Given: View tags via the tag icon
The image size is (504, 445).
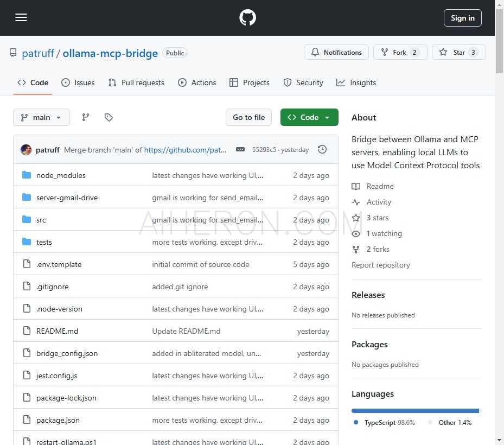Looking at the screenshot, I should click(x=109, y=117).
